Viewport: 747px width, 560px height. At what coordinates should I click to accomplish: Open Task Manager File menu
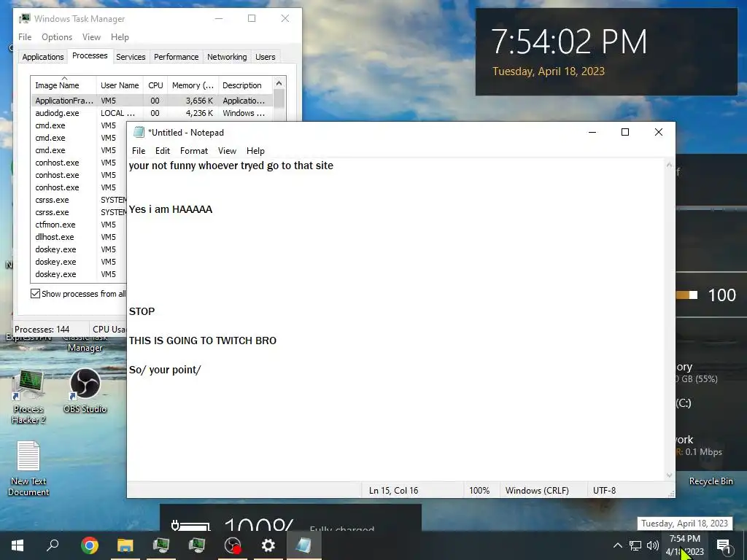tap(25, 37)
